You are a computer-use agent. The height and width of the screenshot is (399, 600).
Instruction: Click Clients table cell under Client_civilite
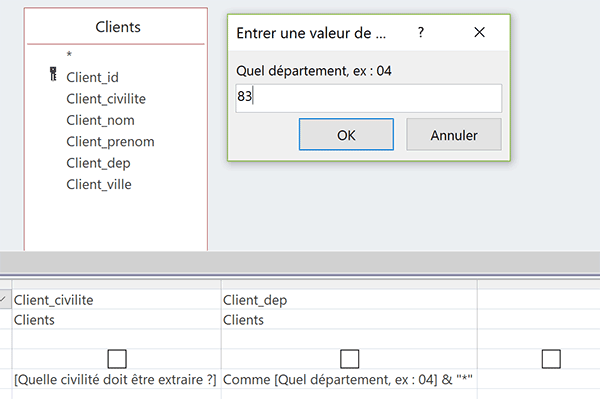coord(116,319)
